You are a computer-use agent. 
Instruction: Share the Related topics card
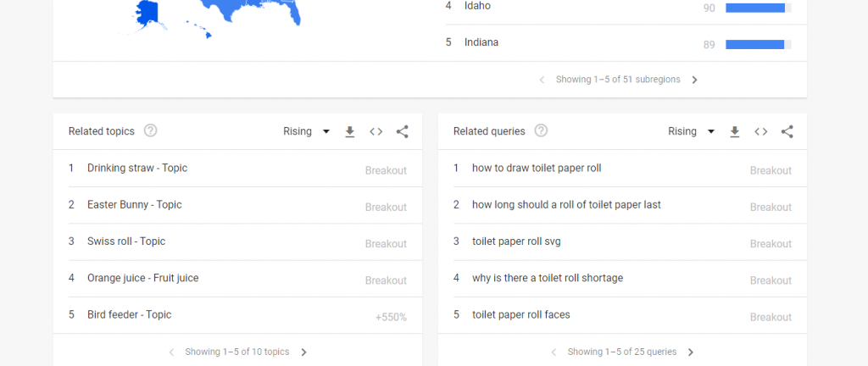(403, 131)
